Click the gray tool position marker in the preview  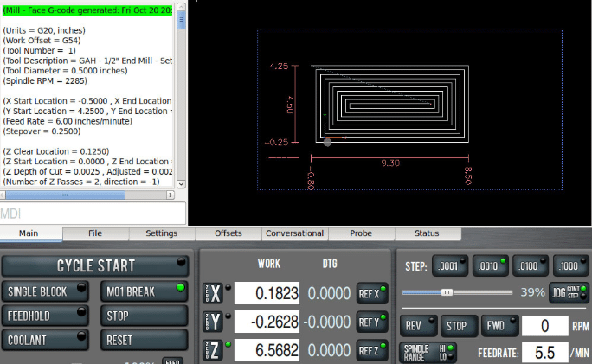point(327,143)
